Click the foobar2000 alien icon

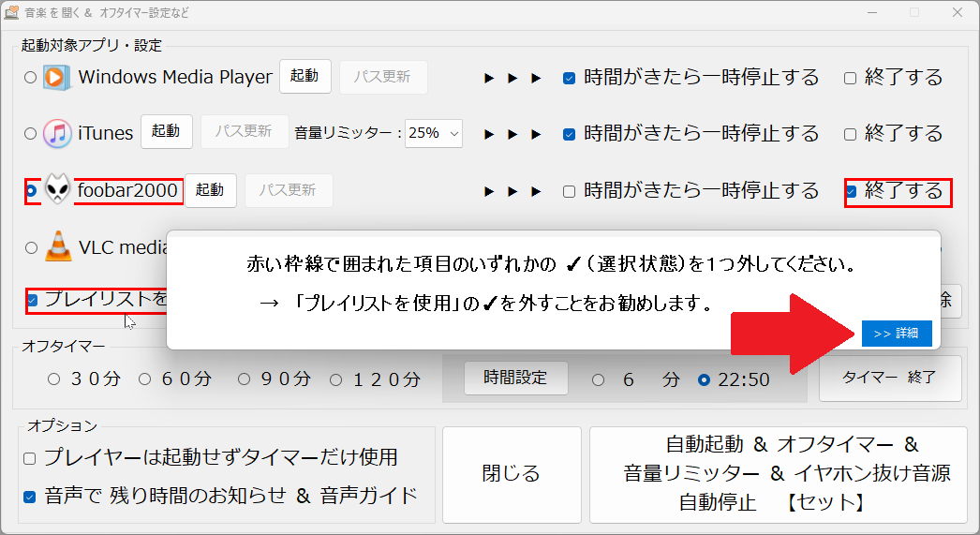coord(57,189)
